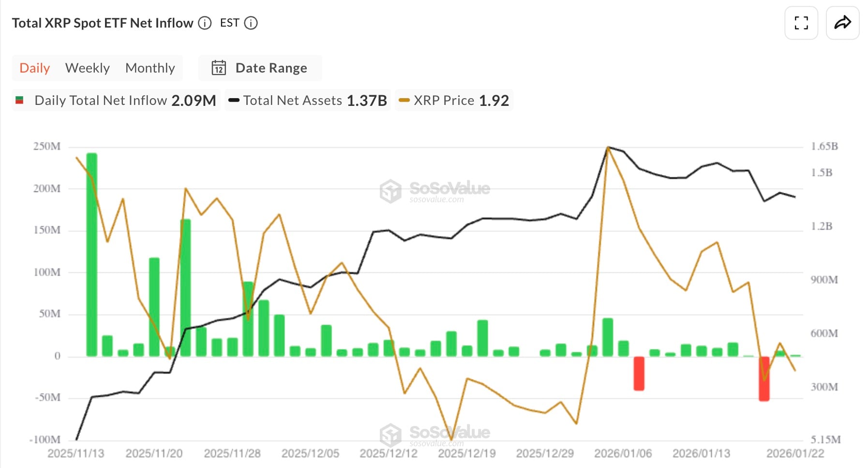This screenshot has height=468, width=868.
Task: Click the EST timezone info icon
Action: [x=251, y=23]
